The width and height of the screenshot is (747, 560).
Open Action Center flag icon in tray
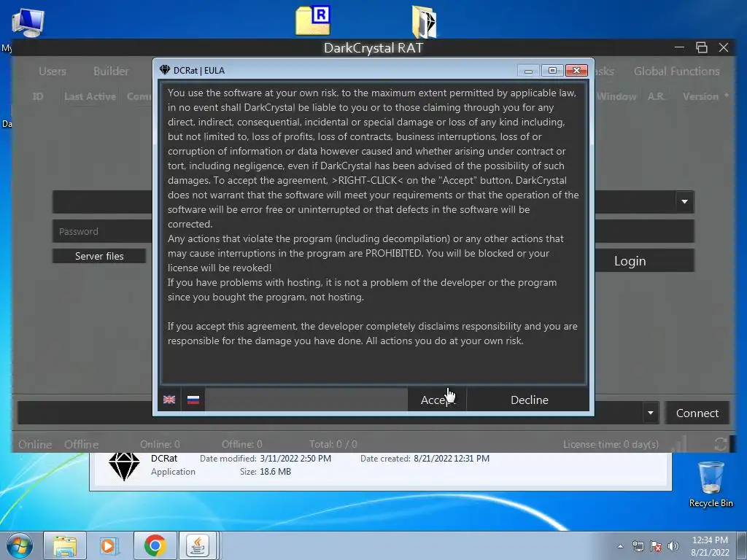[x=656, y=546]
